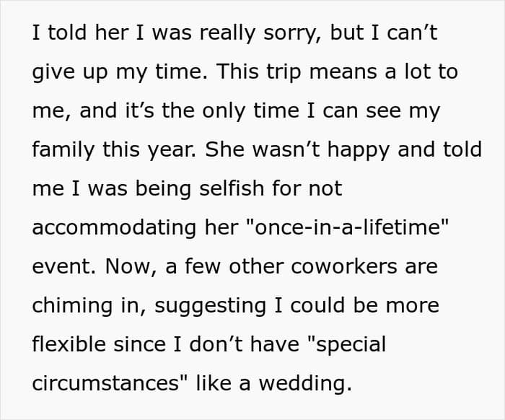
Task: Click the word "suggesting" in the text
Action: (x=211, y=306)
